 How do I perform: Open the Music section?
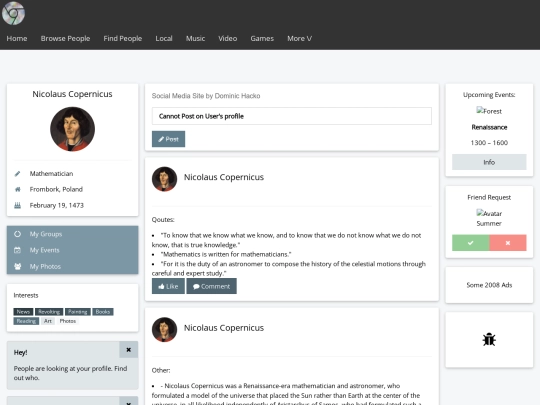[x=195, y=39]
